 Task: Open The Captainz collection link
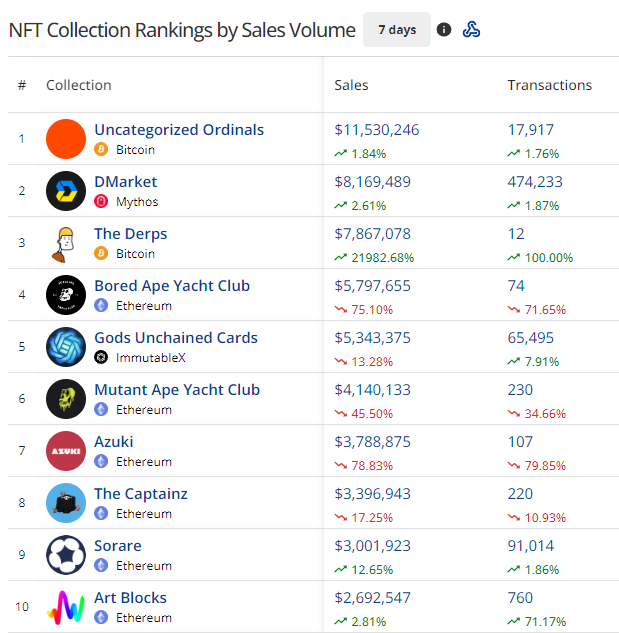(x=141, y=494)
